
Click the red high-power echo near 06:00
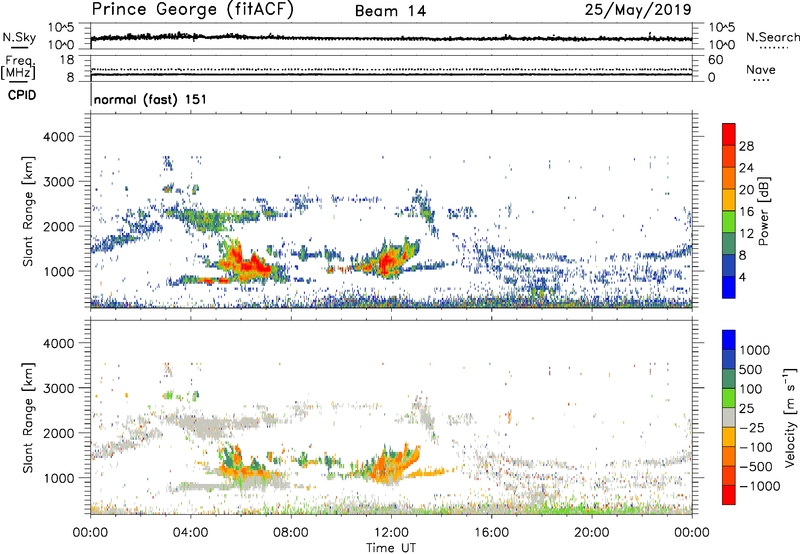click(245, 263)
